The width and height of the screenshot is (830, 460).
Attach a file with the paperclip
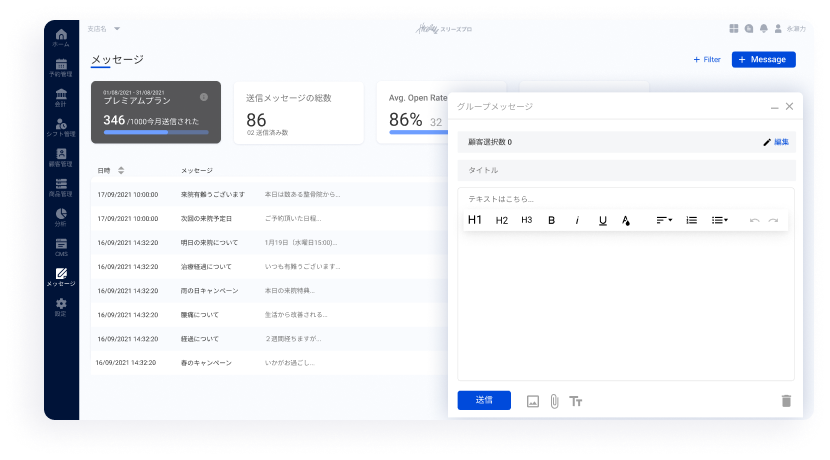554,401
